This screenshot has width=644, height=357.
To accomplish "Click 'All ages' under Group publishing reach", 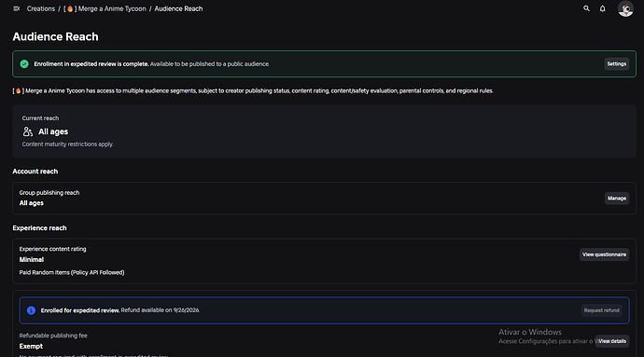I will coord(31,203).
